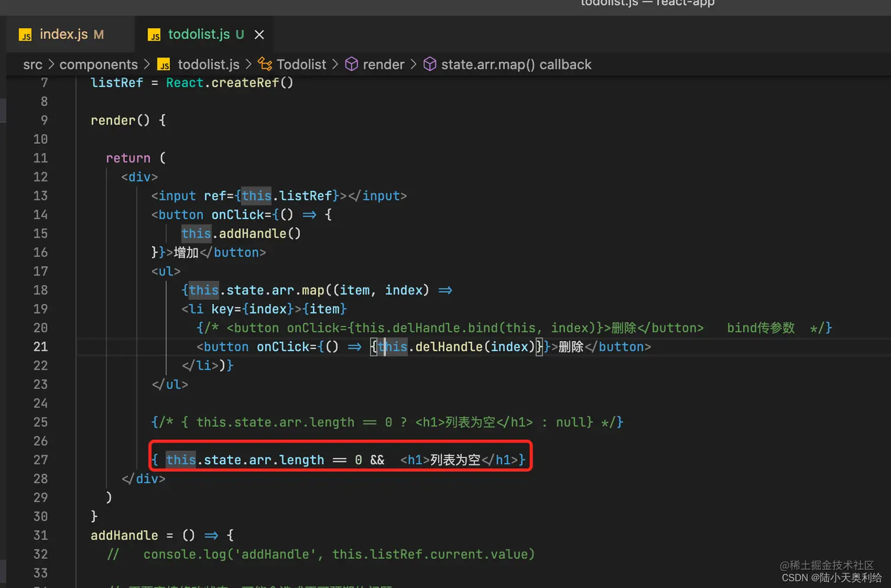
Task: Click the commented console.log('addHandle') line
Action: tap(321, 554)
